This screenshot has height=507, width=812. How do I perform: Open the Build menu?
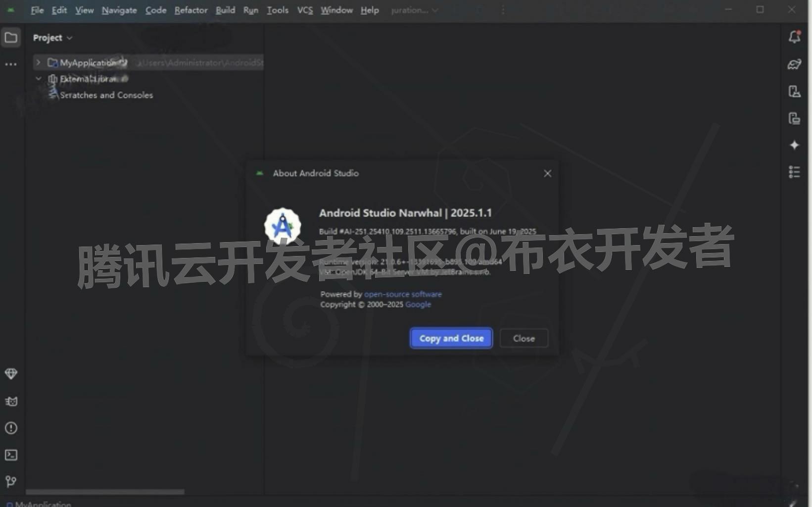225,10
